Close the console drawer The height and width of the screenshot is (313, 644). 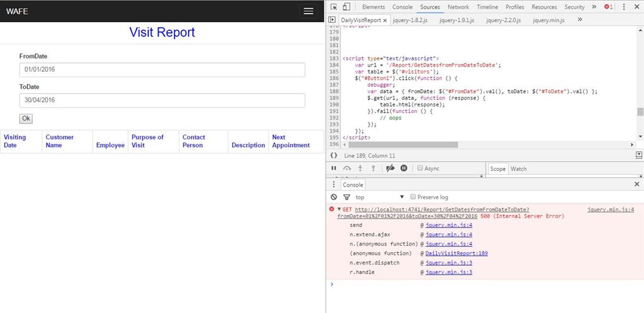pos(636,184)
